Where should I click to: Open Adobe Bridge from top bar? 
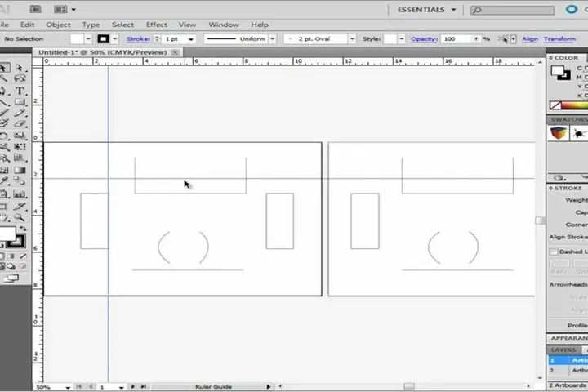[x=35, y=9]
